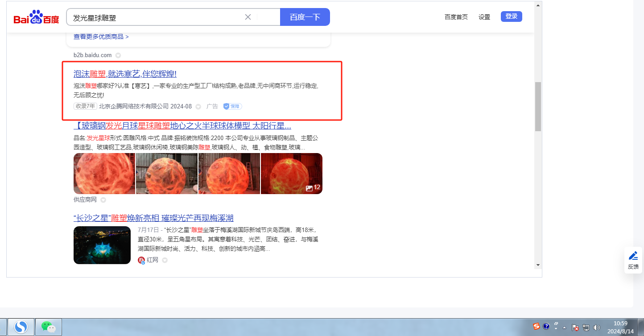This screenshot has width=644, height=336.
Task: Expand the dropdown arrow after 2024-08
Action: click(198, 107)
